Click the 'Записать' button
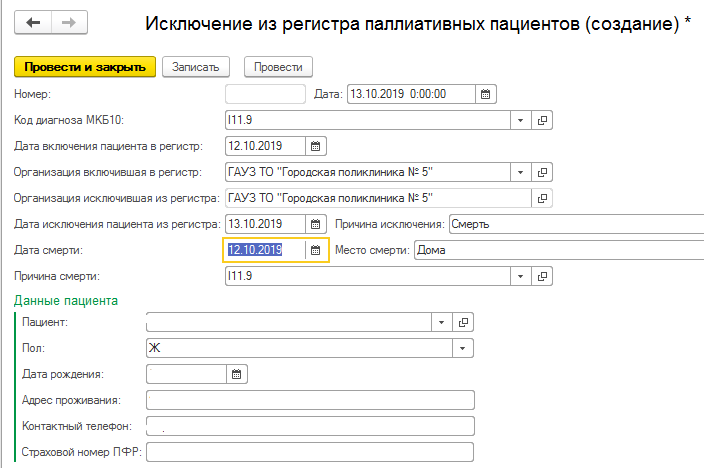This screenshot has height=468, width=704. pos(196,66)
